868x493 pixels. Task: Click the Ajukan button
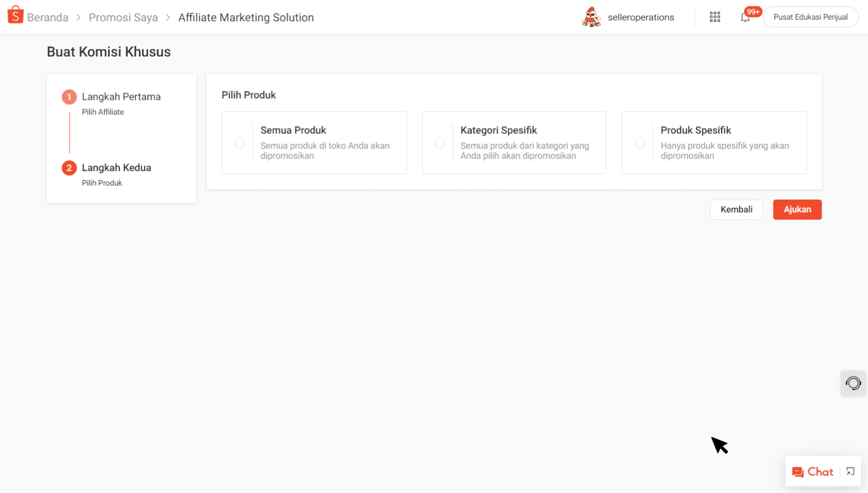click(x=797, y=209)
